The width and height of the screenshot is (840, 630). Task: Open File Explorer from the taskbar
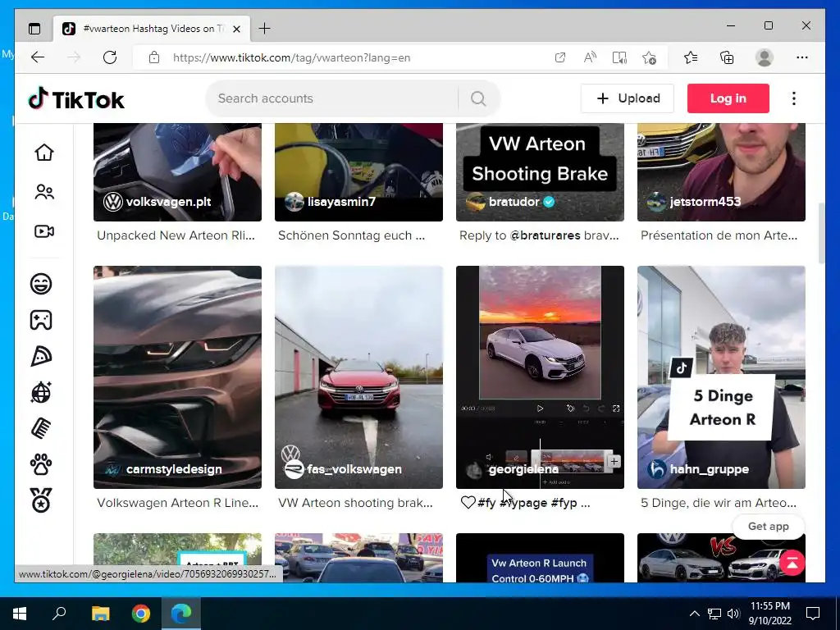[100, 614]
